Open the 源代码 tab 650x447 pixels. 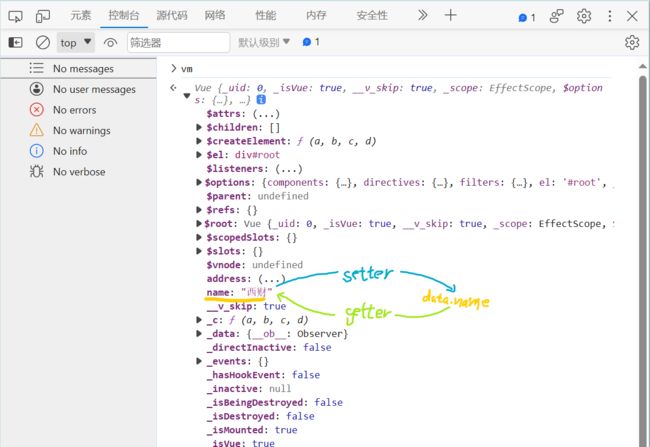click(x=172, y=15)
